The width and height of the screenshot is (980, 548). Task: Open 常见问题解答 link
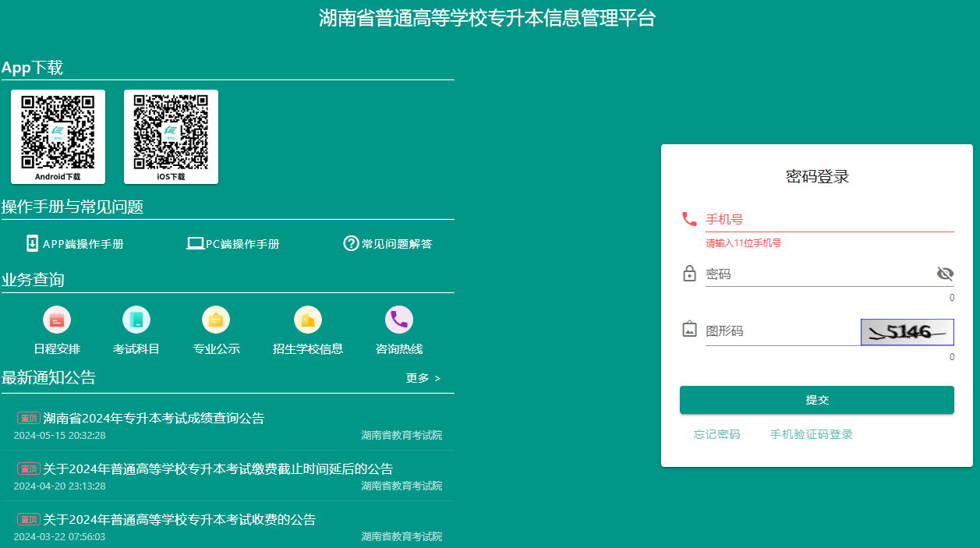[x=397, y=244]
